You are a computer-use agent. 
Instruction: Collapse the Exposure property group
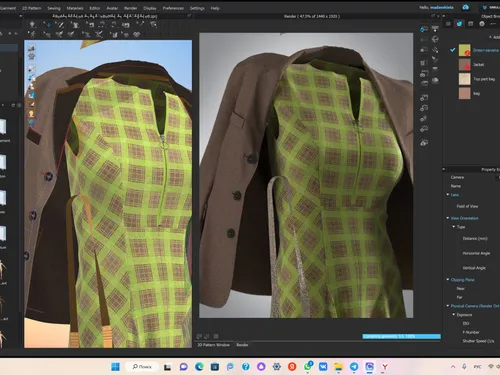click(x=454, y=314)
